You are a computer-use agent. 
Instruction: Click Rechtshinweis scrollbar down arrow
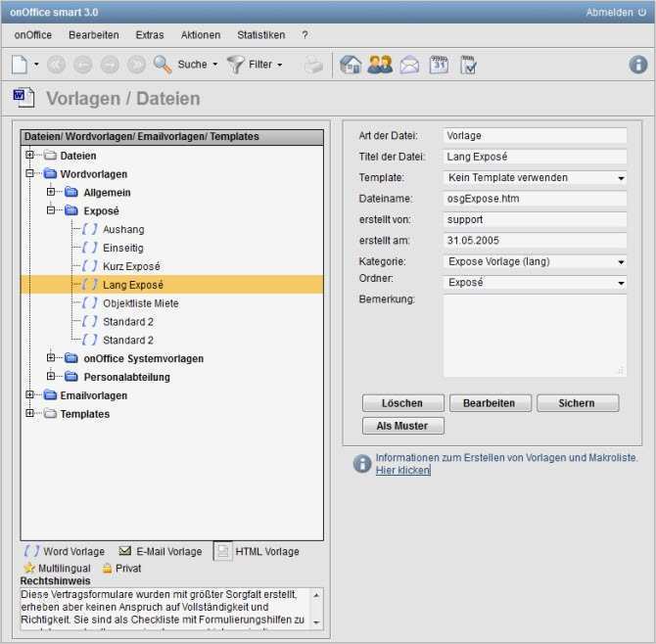pos(316,622)
